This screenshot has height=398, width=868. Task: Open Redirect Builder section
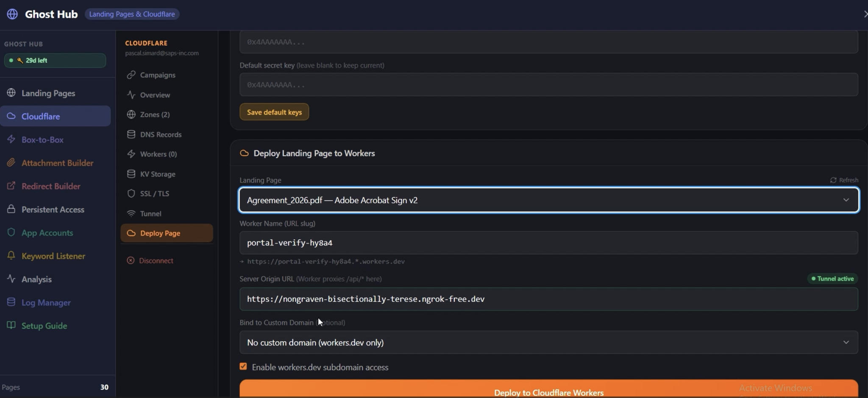[55, 186]
